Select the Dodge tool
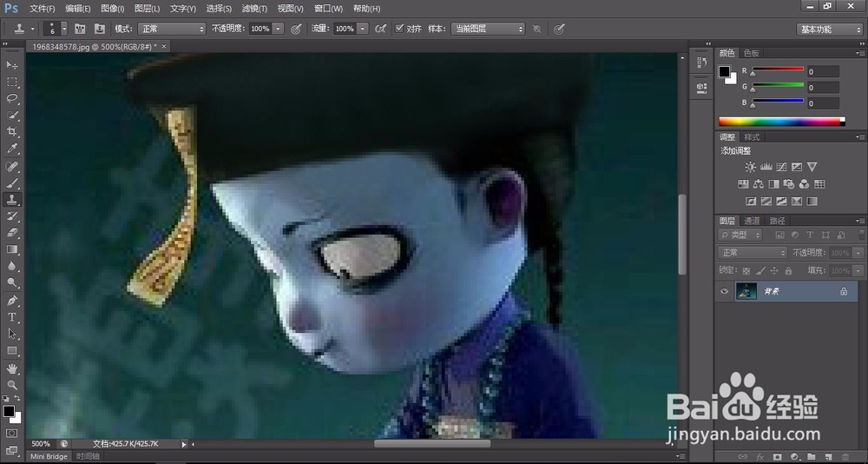This screenshot has width=868, height=464. click(11, 282)
